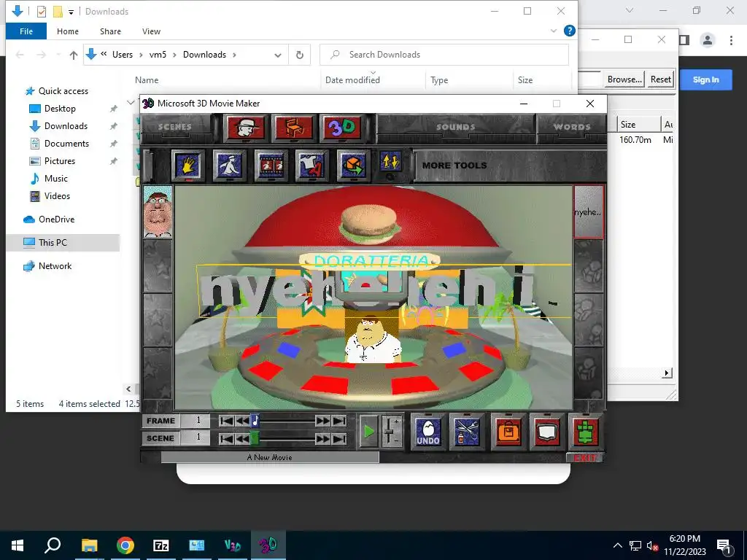Open the 3D words/shapes browser icon
The height and width of the screenshot is (560, 747).
pos(342,128)
